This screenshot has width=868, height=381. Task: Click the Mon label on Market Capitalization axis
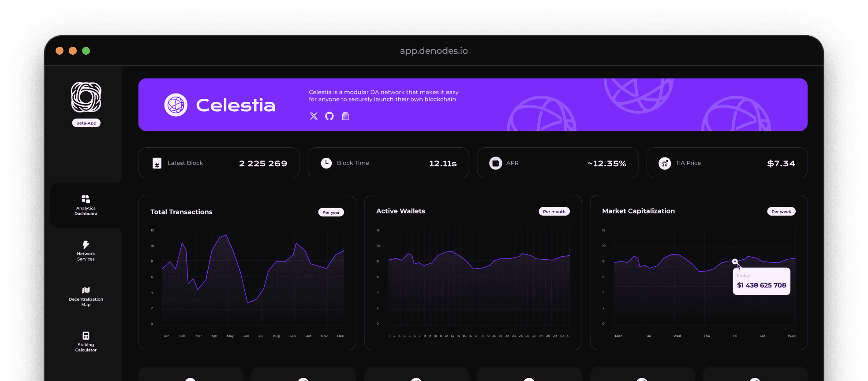tap(619, 336)
